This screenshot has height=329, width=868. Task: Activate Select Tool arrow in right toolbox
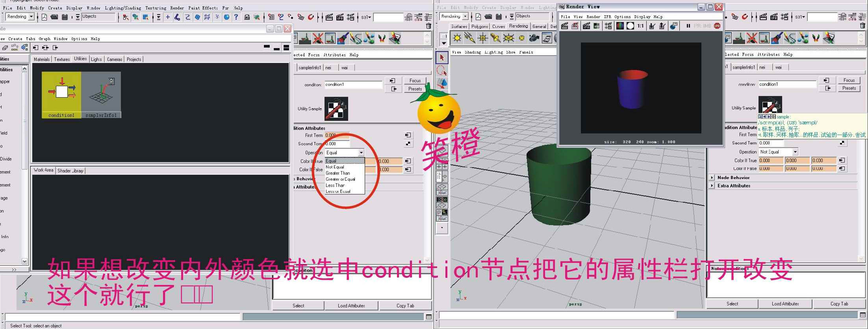coord(442,57)
